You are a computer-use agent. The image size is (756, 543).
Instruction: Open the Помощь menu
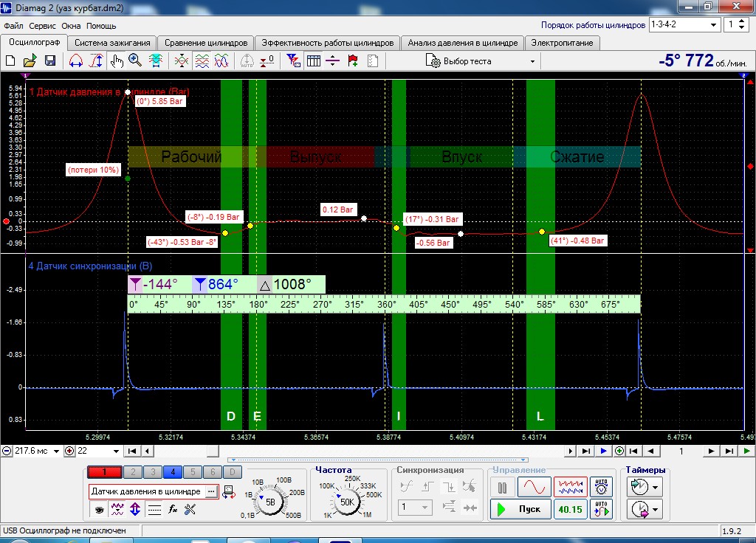[101, 26]
